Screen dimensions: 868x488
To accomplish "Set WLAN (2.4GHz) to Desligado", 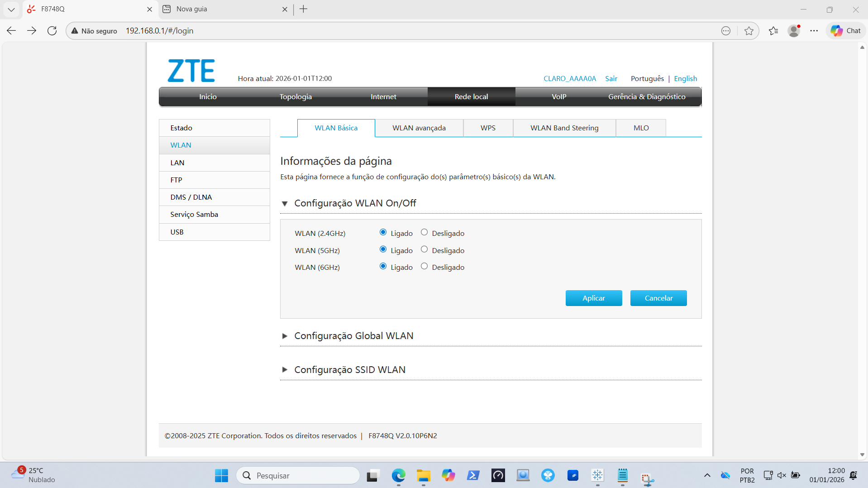I will (424, 232).
